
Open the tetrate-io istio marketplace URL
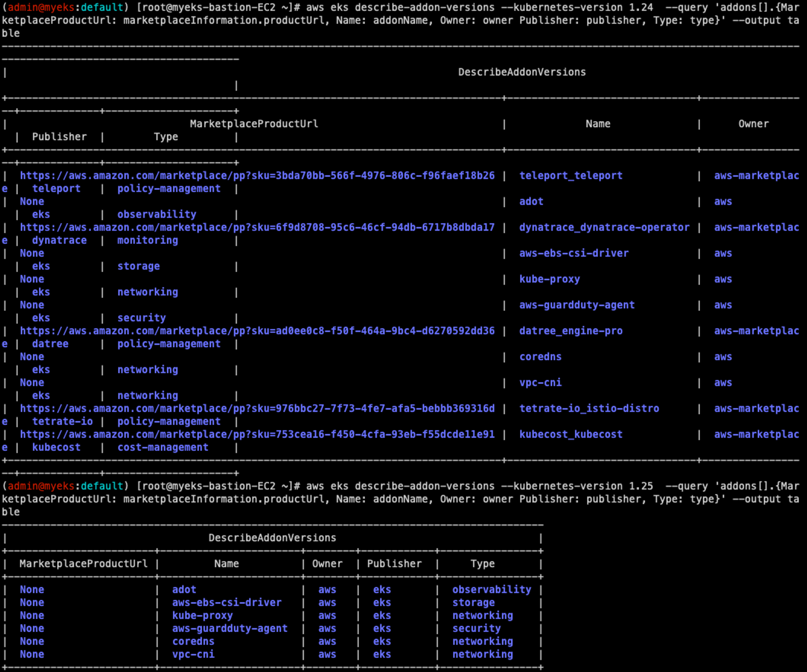pos(257,409)
